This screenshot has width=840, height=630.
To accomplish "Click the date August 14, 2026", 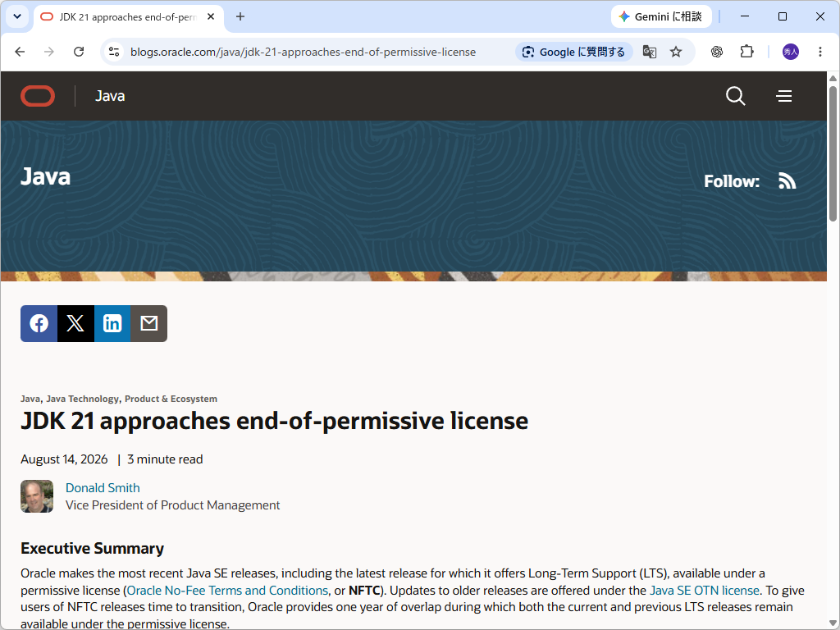I will point(64,459).
